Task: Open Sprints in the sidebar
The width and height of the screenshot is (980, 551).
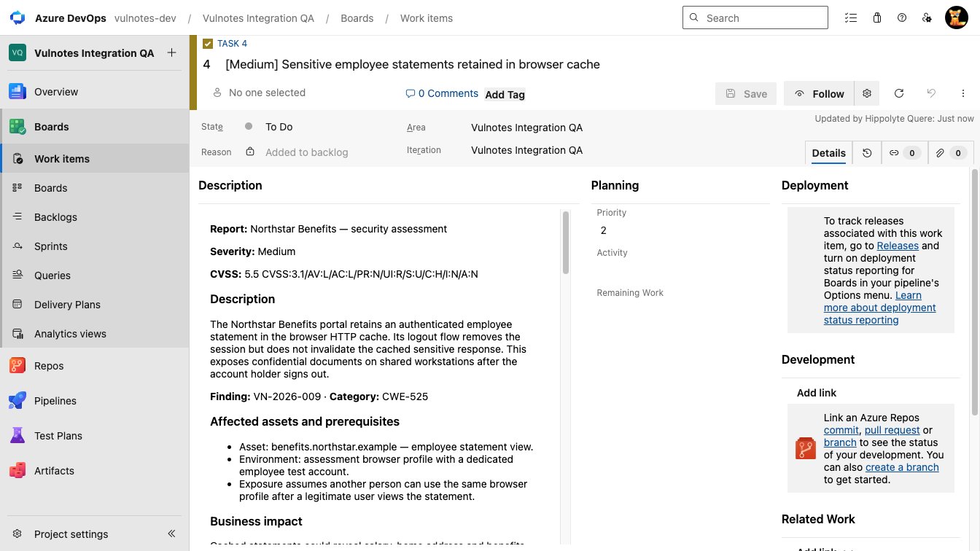Action: [x=95, y=246]
